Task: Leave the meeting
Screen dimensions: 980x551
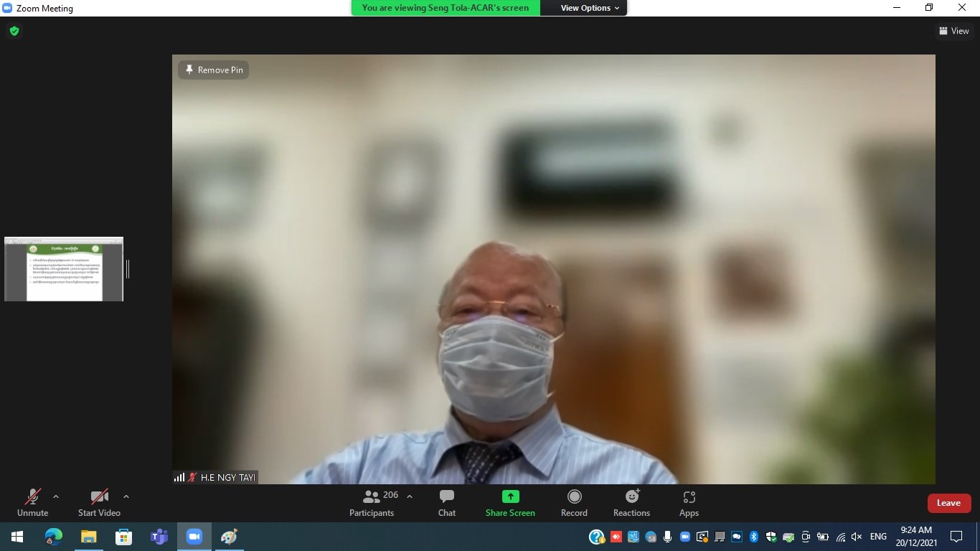Action: 948,503
